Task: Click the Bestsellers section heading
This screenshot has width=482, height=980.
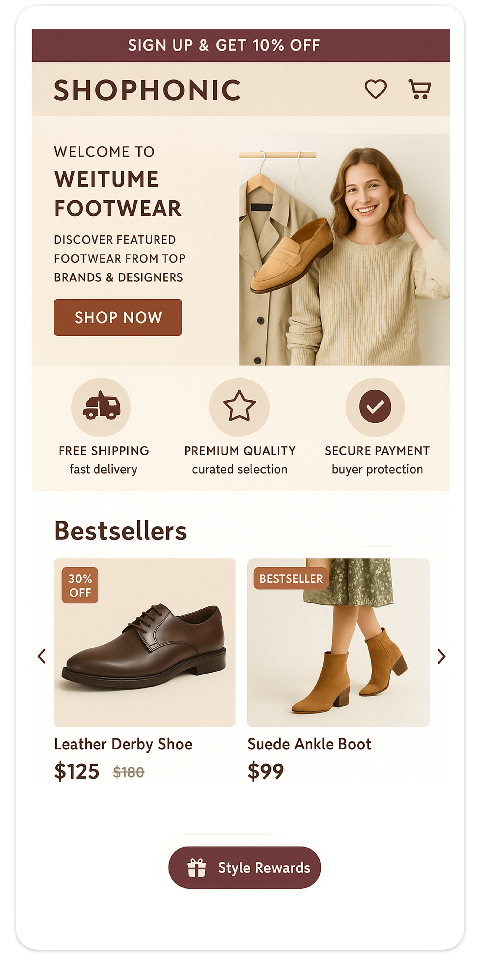Action: pyautogui.click(x=120, y=530)
